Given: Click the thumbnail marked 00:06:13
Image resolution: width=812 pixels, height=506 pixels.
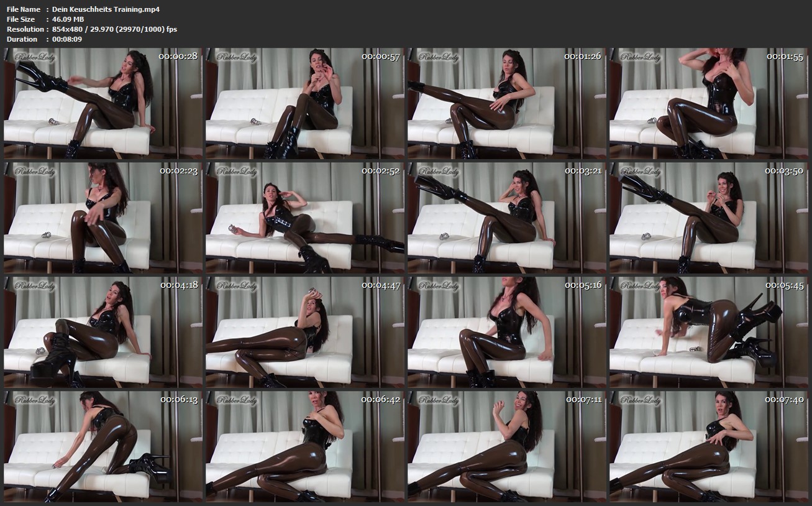Looking at the screenshot, I should [x=103, y=446].
